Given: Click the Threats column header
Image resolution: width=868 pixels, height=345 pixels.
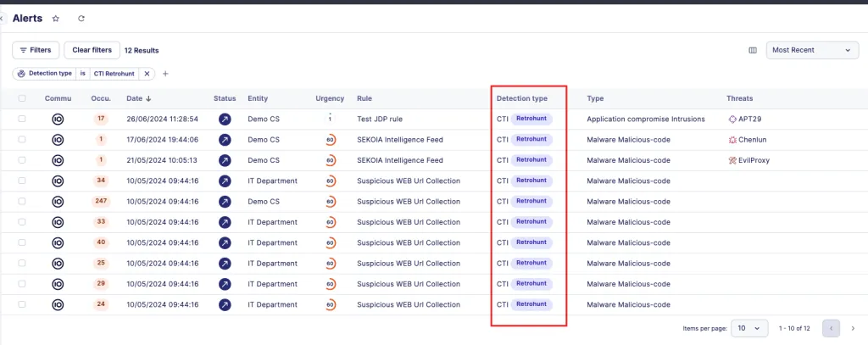Looking at the screenshot, I should pos(739,98).
